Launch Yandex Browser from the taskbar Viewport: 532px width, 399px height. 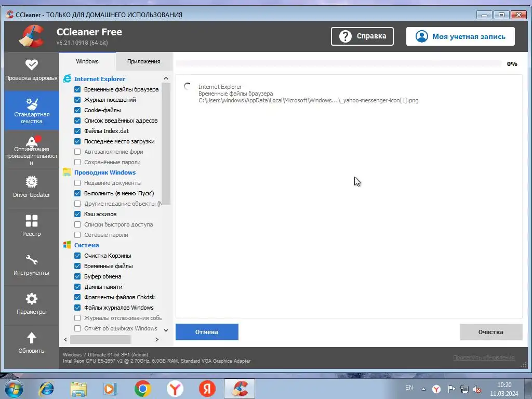(175, 389)
